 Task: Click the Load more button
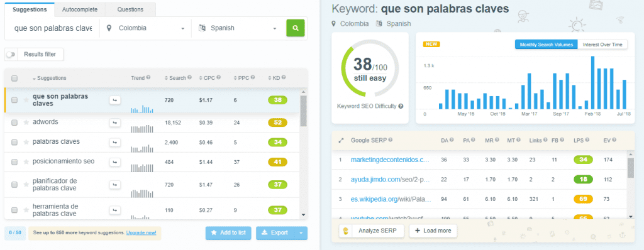(x=433, y=231)
